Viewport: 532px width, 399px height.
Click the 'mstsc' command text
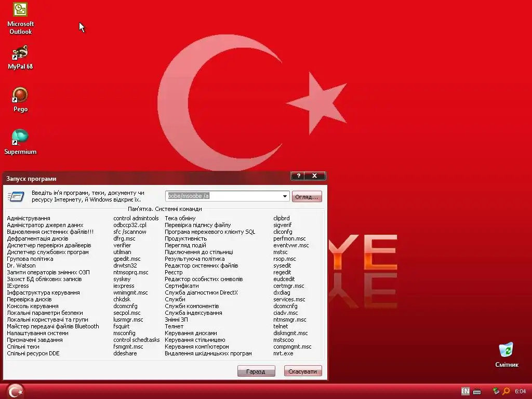click(x=281, y=252)
